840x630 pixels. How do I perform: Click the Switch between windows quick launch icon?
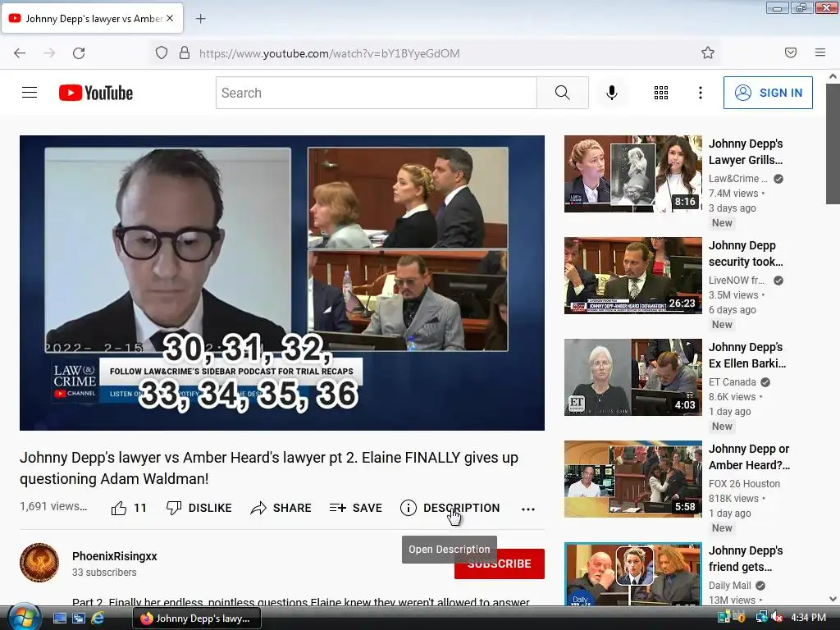pyautogui.click(x=79, y=619)
